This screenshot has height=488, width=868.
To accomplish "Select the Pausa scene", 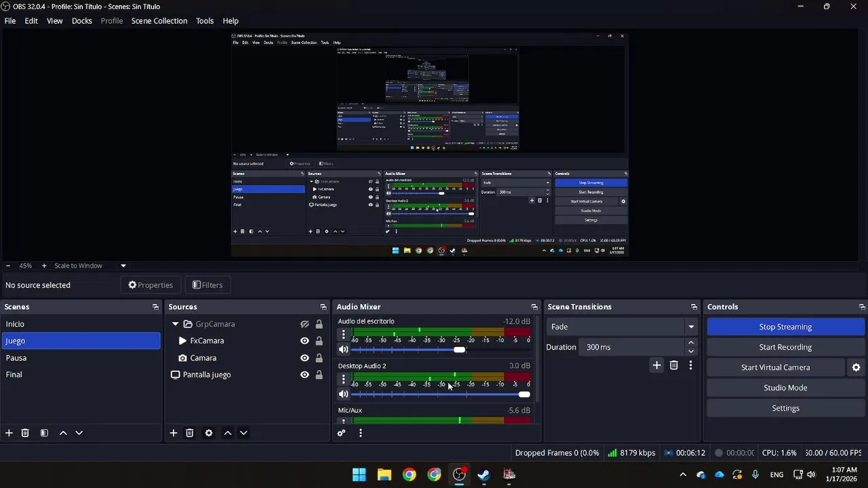I will 81,358.
